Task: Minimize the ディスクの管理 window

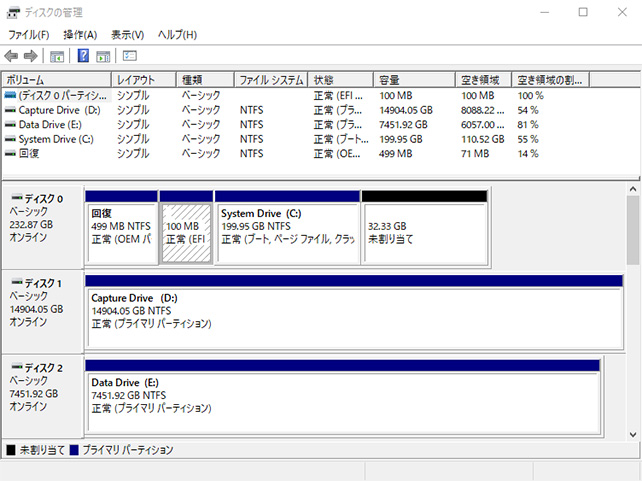Action: click(544, 12)
